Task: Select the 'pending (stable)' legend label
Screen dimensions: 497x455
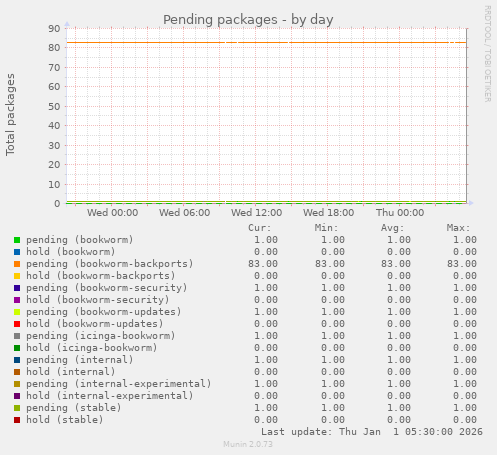Action: point(74,408)
